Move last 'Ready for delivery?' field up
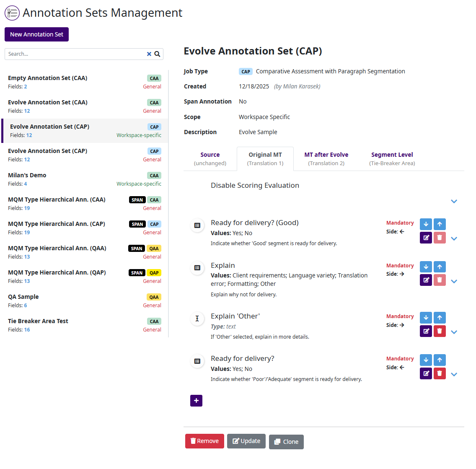The height and width of the screenshot is (469, 476). [x=440, y=360]
